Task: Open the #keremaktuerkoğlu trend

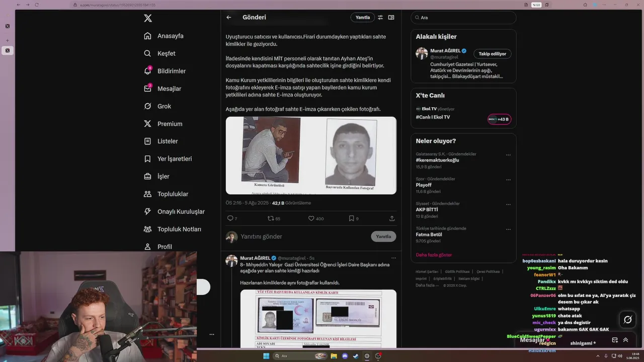Action: (437, 160)
